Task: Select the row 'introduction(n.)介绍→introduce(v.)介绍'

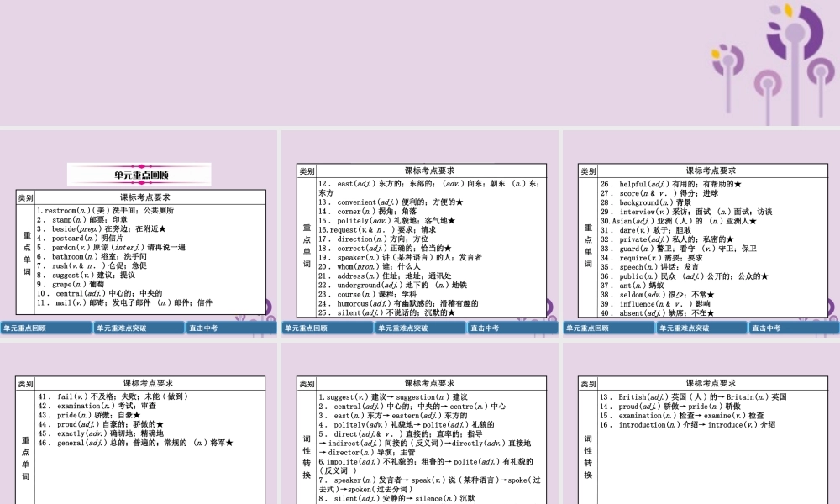Action: click(x=688, y=425)
